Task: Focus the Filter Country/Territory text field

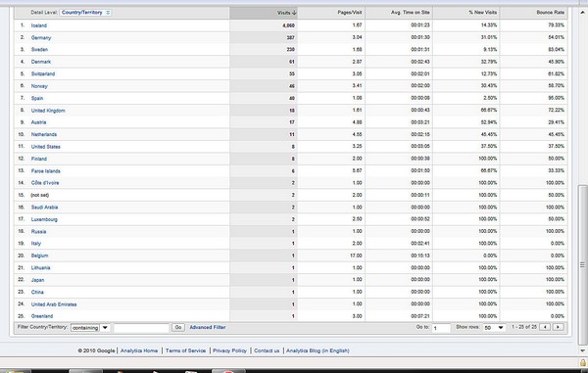Action: coord(141,328)
